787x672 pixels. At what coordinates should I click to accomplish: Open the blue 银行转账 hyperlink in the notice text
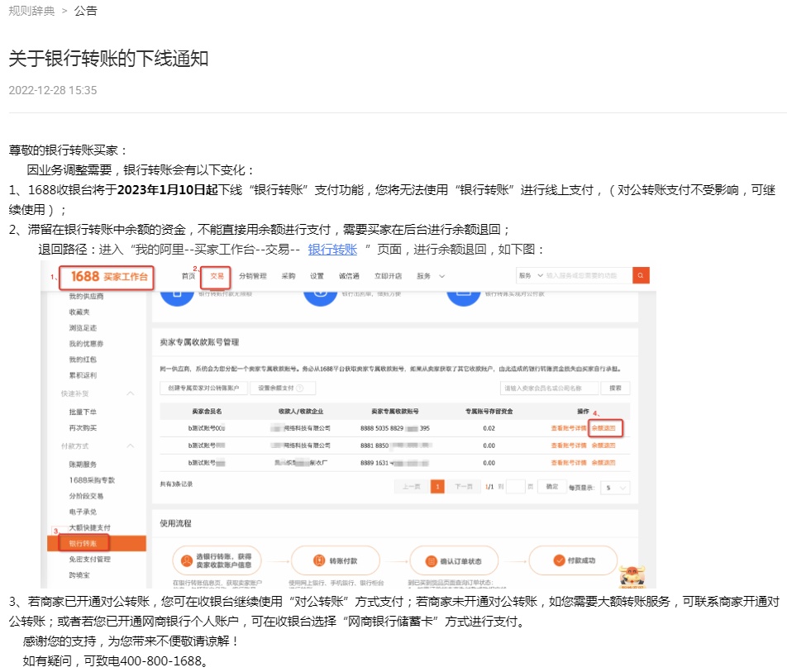click(x=332, y=250)
